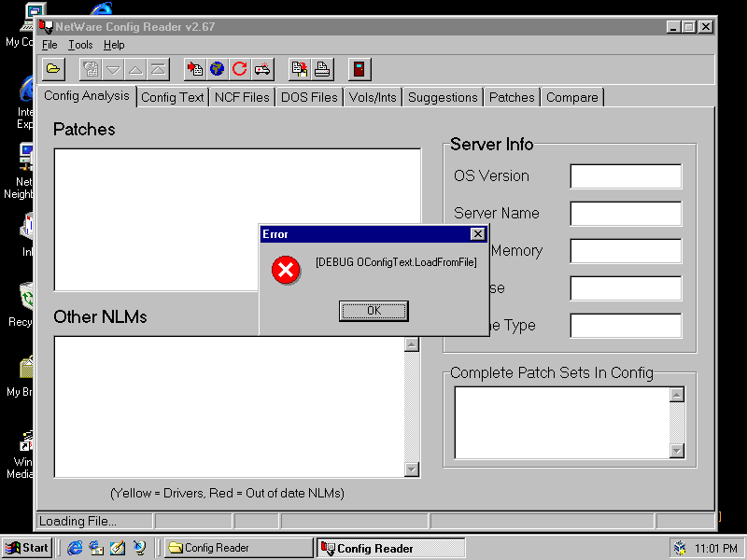Click the View Channels satellite quick launch icon
The width and height of the screenshot is (747, 560).
coord(139,548)
